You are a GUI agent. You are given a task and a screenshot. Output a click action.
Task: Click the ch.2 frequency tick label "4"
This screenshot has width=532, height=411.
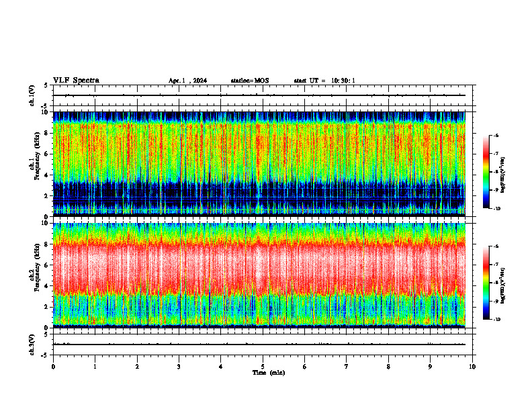46,286
